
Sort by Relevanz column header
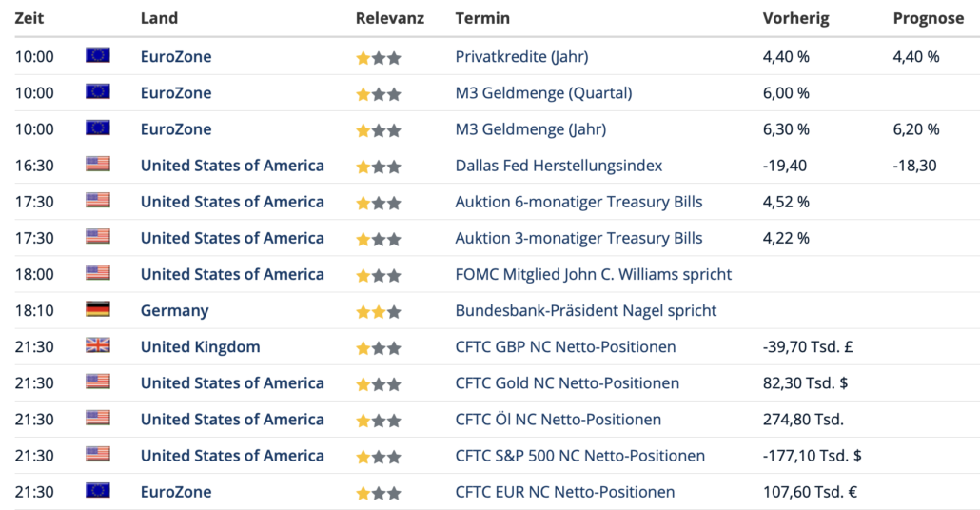pos(390,18)
